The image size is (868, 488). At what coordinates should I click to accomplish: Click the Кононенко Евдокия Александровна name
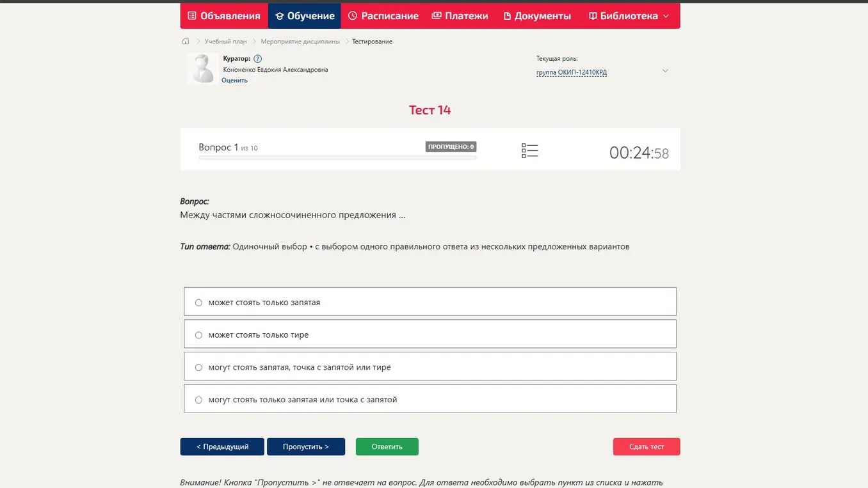pyautogui.click(x=276, y=70)
